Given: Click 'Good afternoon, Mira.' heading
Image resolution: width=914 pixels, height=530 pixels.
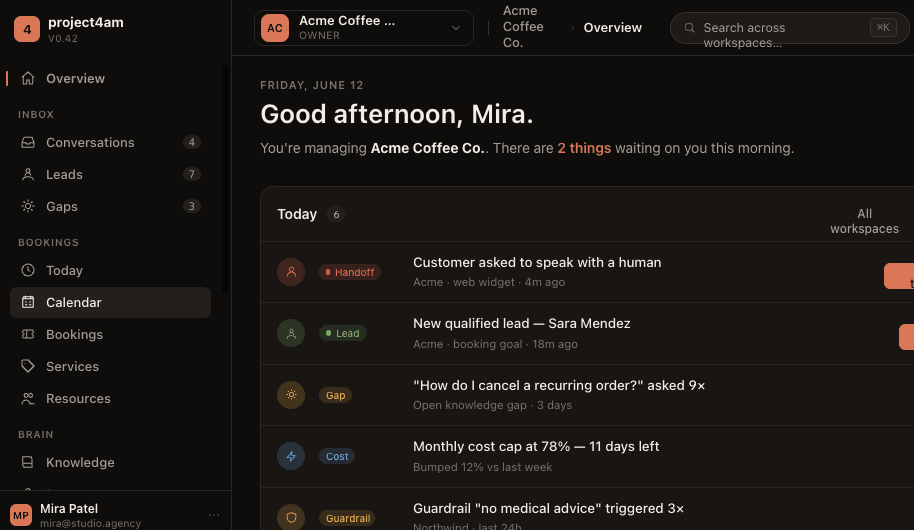Looking at the screenshot, I should [x=396, y=114].
